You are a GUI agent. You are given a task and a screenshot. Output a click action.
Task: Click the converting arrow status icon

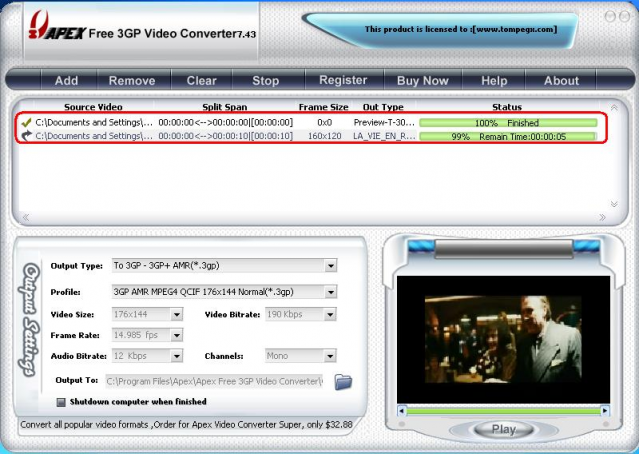[26, 135]
